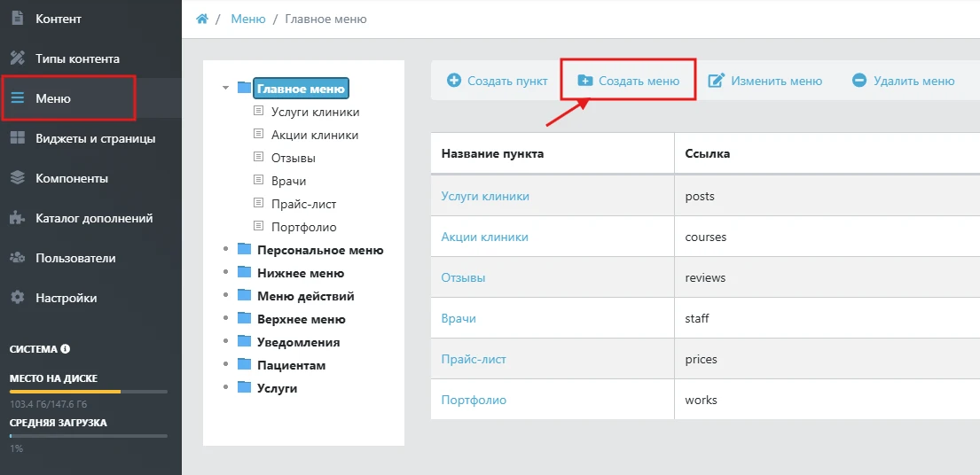Click the Настройки gear icon
Viewport: 980px width, 475px height.
click(18, 298)
